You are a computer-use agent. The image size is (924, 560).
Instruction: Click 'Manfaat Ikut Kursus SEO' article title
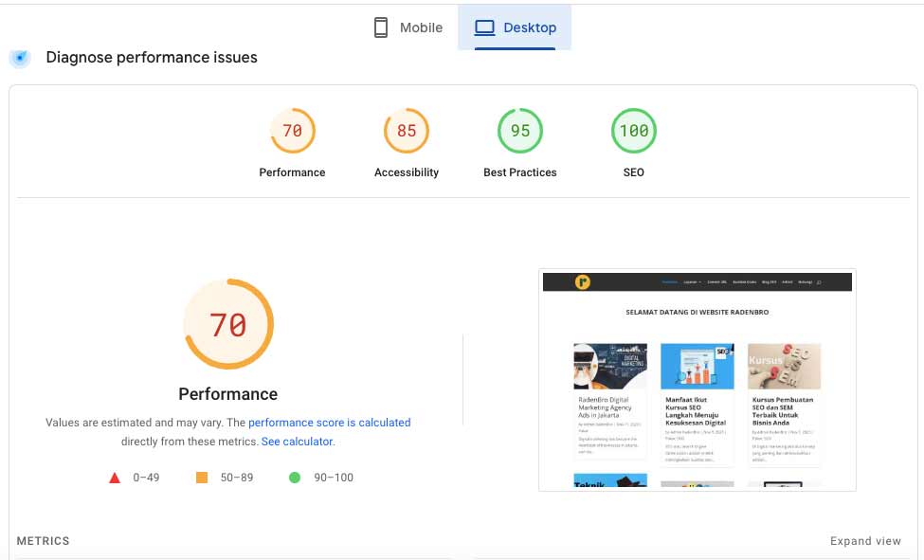coord(696,411)
